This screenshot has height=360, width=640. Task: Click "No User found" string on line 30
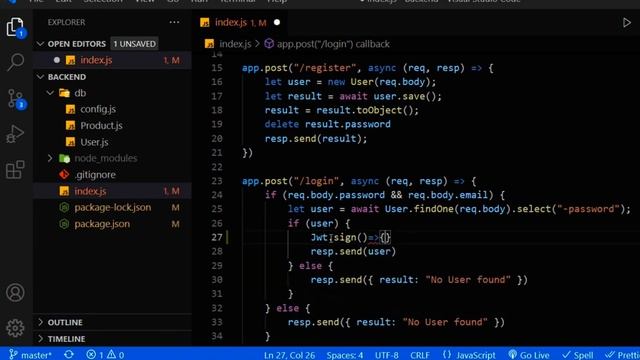[x=468, y=280]
